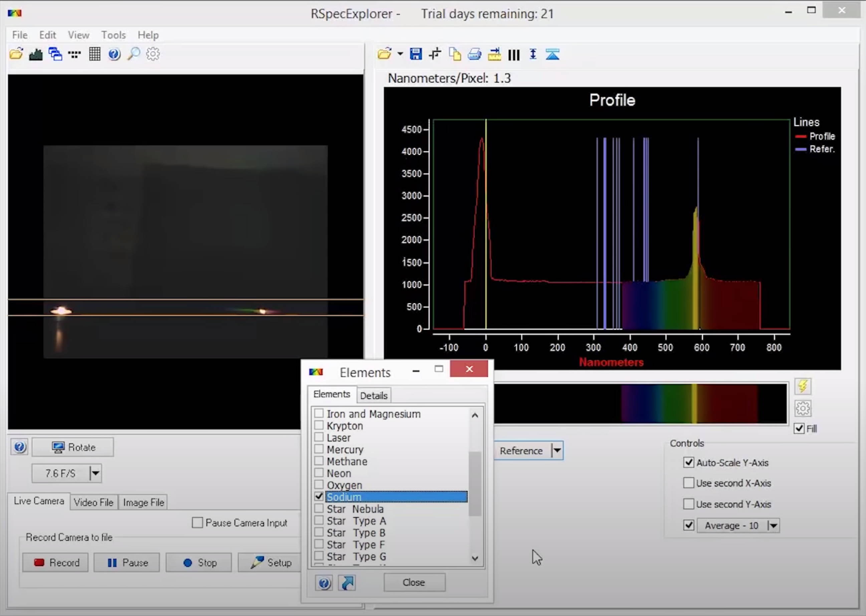Check the Star Nebula element
The image size is (866, 616).
click(319, 508)
